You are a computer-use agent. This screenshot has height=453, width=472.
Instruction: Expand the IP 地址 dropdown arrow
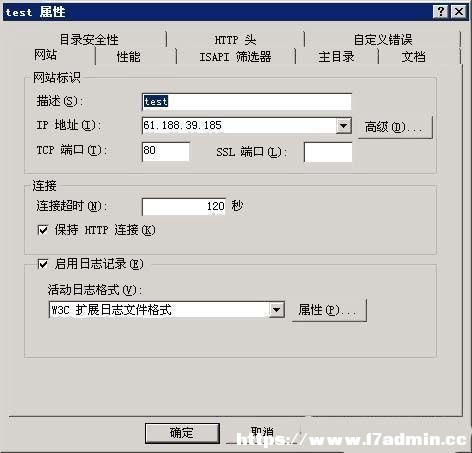click(343, 126)
